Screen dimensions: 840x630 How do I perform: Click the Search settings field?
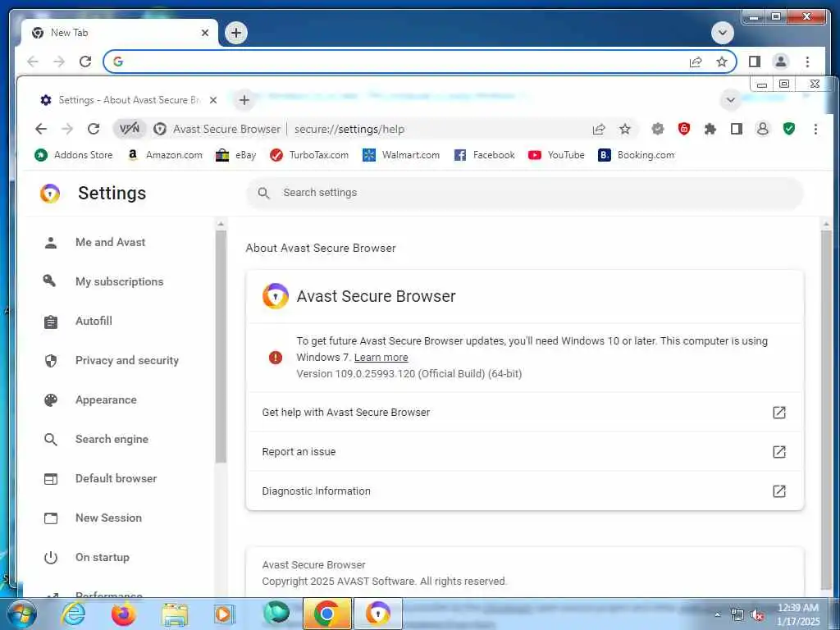(525, 193)
